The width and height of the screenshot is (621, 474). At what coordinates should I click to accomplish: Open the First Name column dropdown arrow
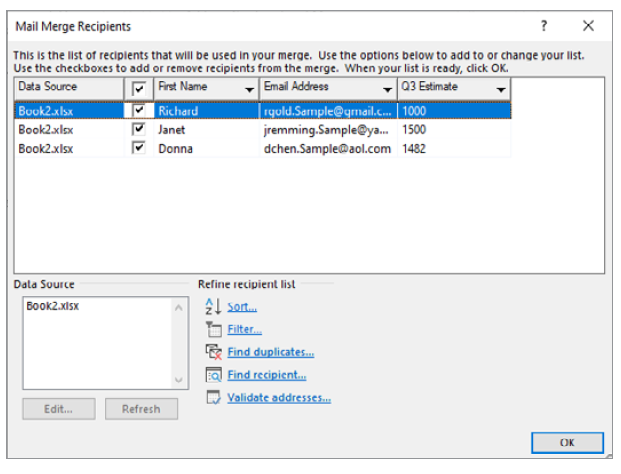pos(249,90)
